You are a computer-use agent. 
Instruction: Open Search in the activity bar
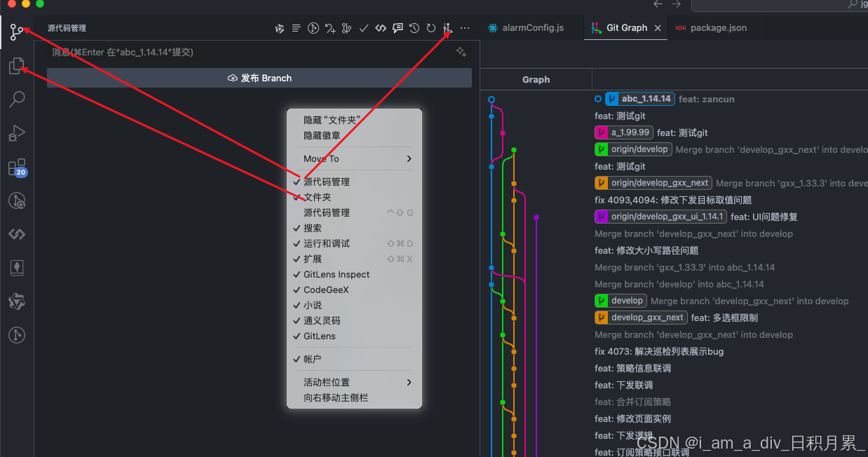[16, 100]
